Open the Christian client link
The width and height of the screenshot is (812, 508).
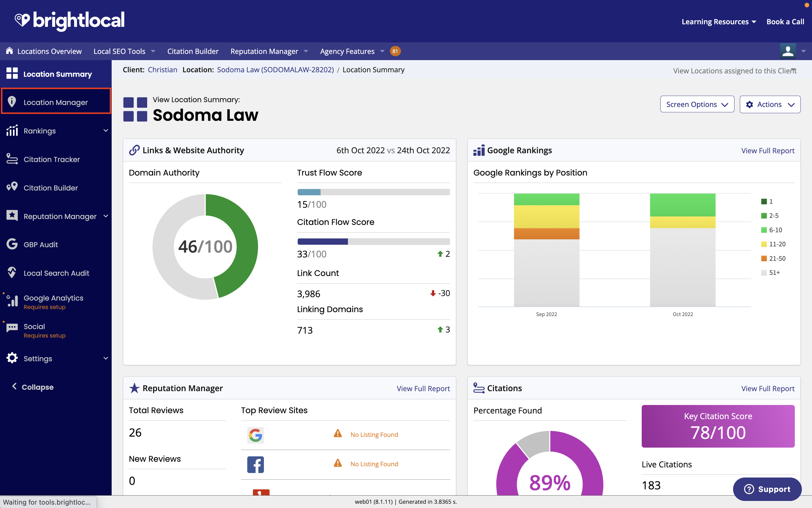(x=162, y=69)
